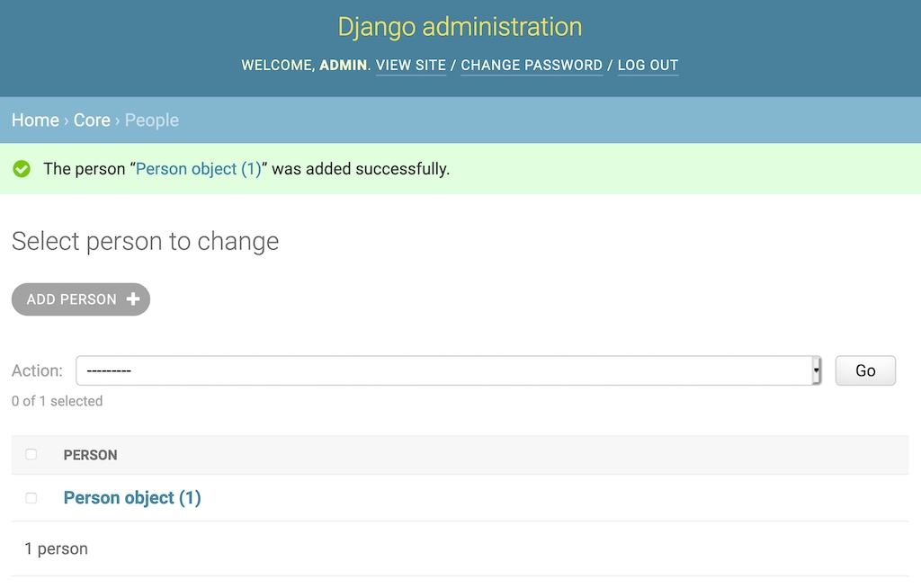This screenshot has height=588, width=921.
Task: Open the Action select box
Action: tap(445, 370)
